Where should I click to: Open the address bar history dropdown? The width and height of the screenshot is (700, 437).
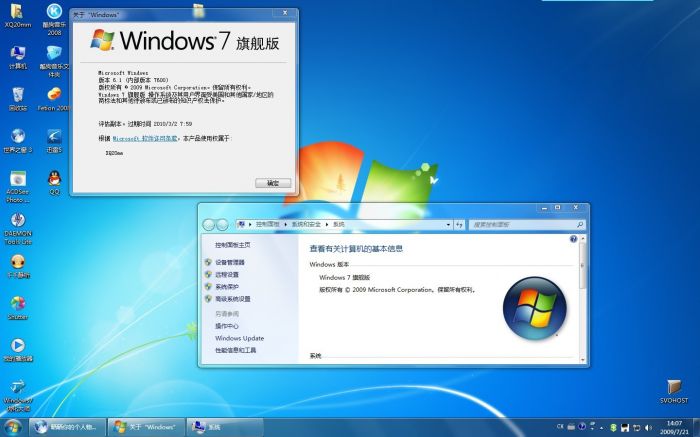tap(448, 225)
